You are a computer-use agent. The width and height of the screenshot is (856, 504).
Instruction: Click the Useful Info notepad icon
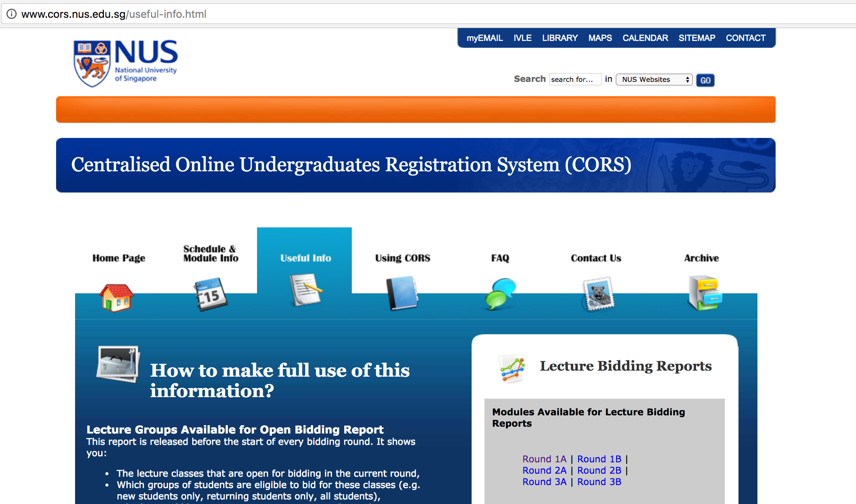click(306, 290)
